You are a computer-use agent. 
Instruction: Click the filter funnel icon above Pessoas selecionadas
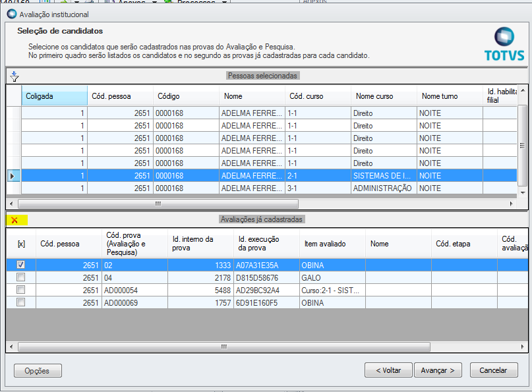pos(15,76)
